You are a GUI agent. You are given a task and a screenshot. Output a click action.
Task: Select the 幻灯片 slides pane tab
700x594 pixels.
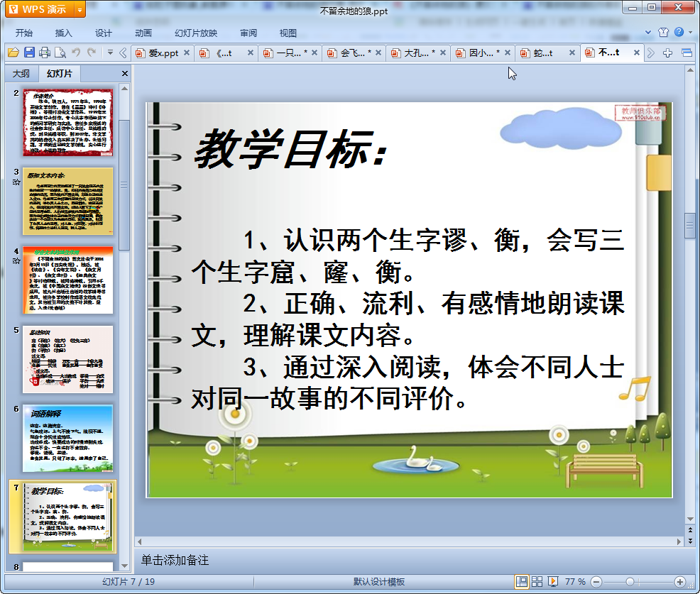point(60,74)
